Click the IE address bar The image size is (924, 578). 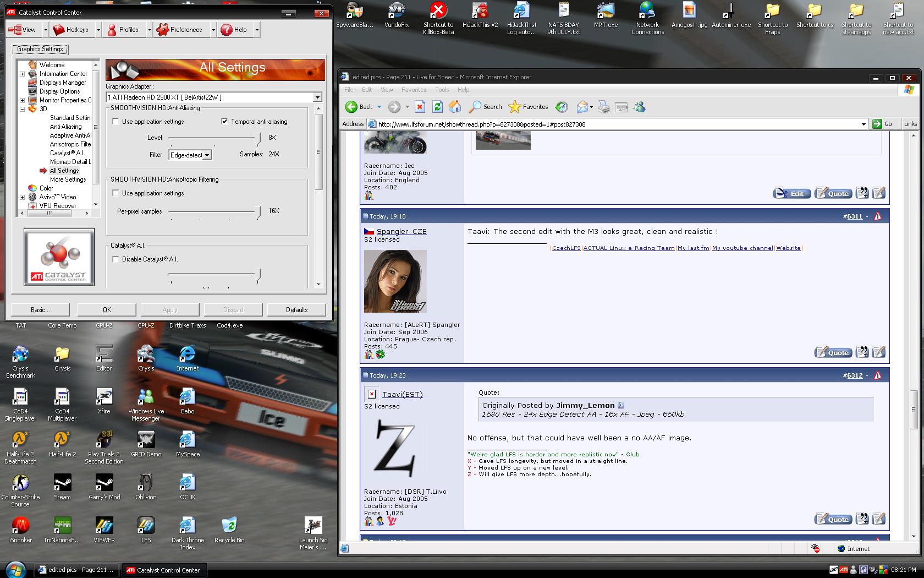pyautogui.click(x=617, y=124)
